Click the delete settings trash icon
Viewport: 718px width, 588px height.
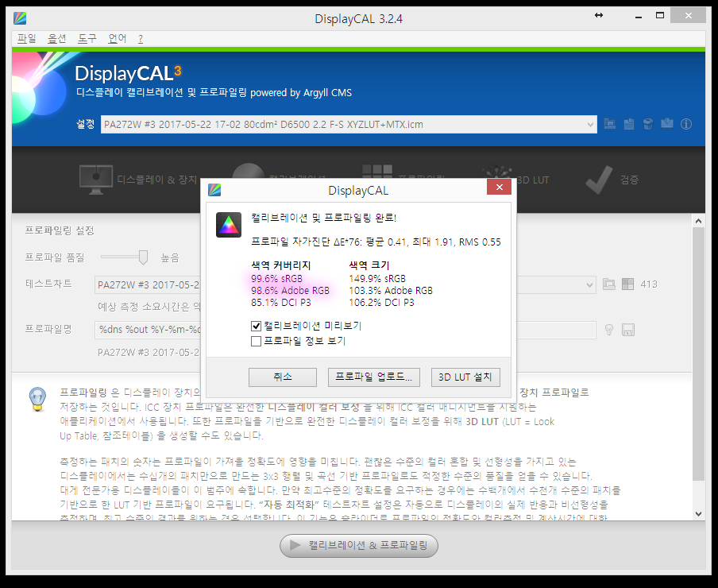point(647,124)
